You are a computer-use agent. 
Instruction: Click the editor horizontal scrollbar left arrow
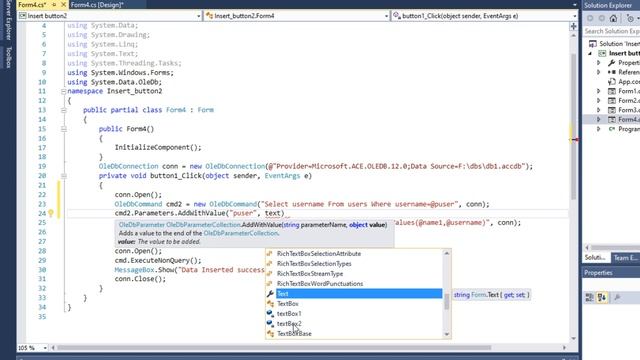pos(53,348)
